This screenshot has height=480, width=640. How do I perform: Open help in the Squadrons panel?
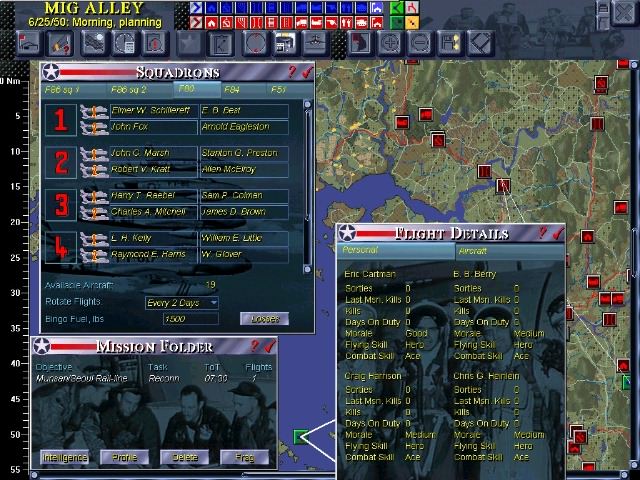pos(292,72)
